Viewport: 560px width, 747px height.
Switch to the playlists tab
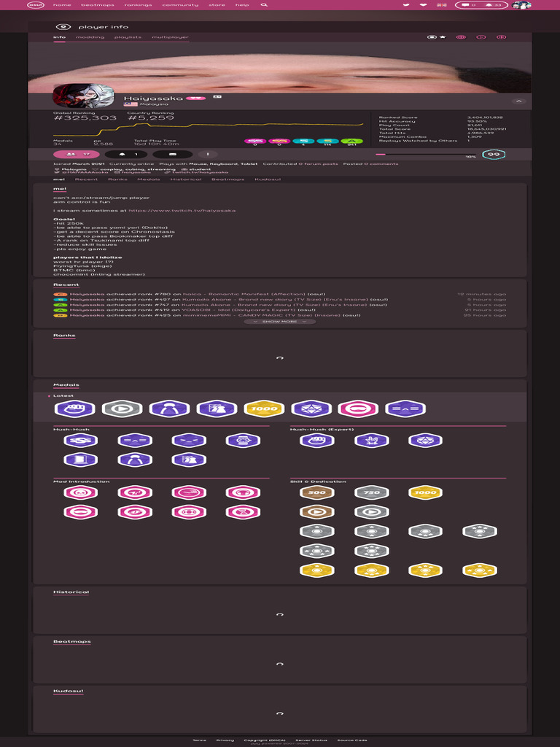pos(128,37)
